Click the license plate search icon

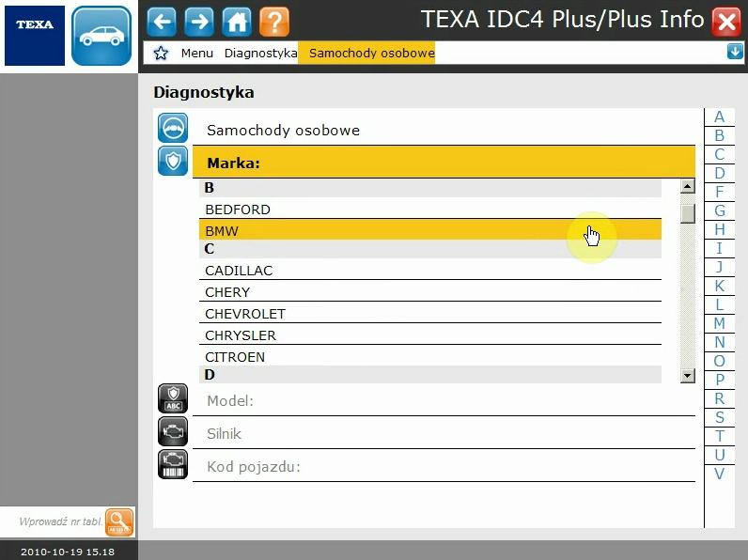click(x=119, y=521)
